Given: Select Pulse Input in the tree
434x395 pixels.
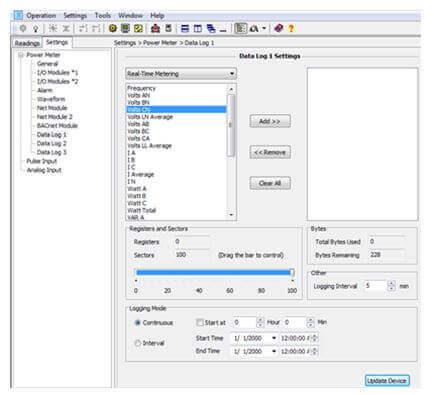Looking at the screenshot, I should [42, 161].
